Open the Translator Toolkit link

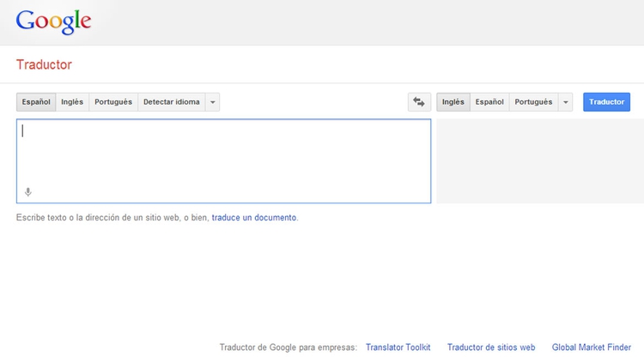398,347
